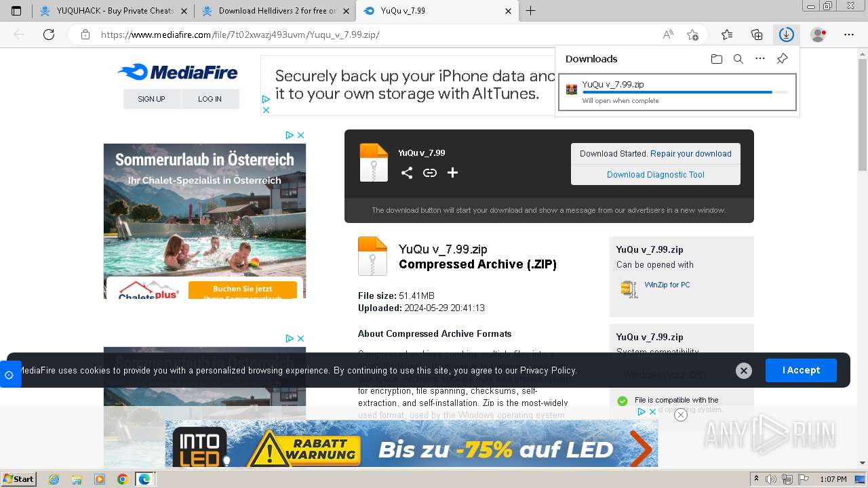Open Download Diagnostic Tool link
The width and height of the screenshot is (868, 488).
tap(656, 175)
